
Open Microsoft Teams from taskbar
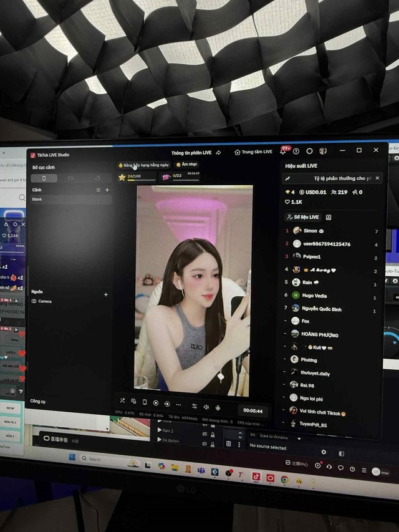pyautogui.click(x=201, y=471)
